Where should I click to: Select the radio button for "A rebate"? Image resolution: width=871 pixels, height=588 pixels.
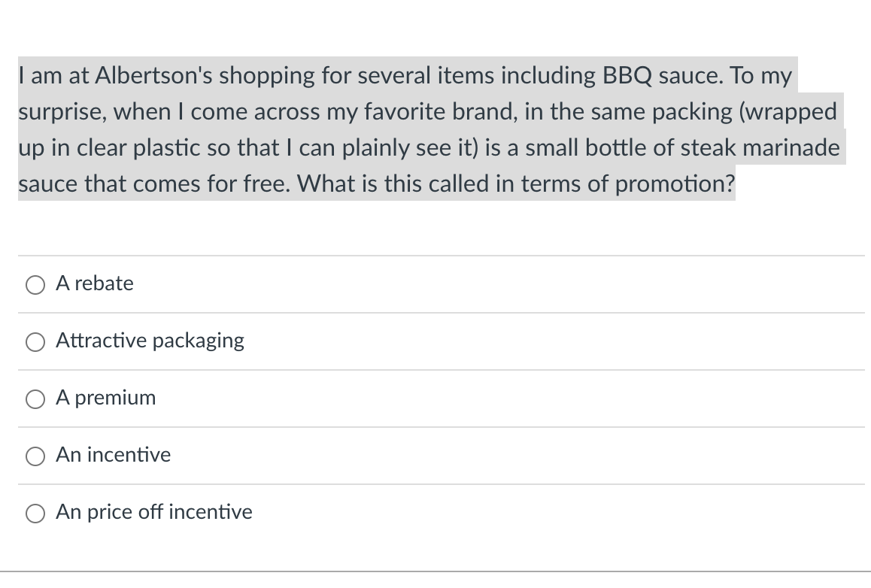[35, 284]
